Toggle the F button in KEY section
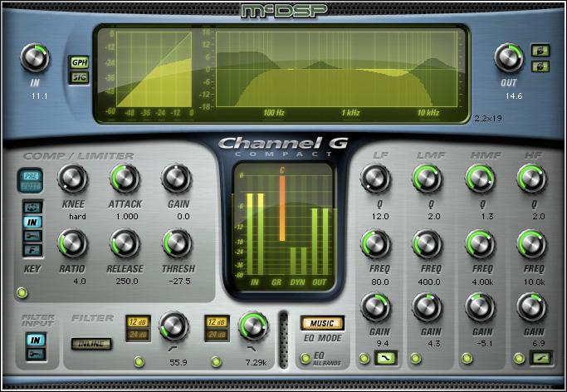The height and width of the screenshot is (392, 567). tap(32, 250)
